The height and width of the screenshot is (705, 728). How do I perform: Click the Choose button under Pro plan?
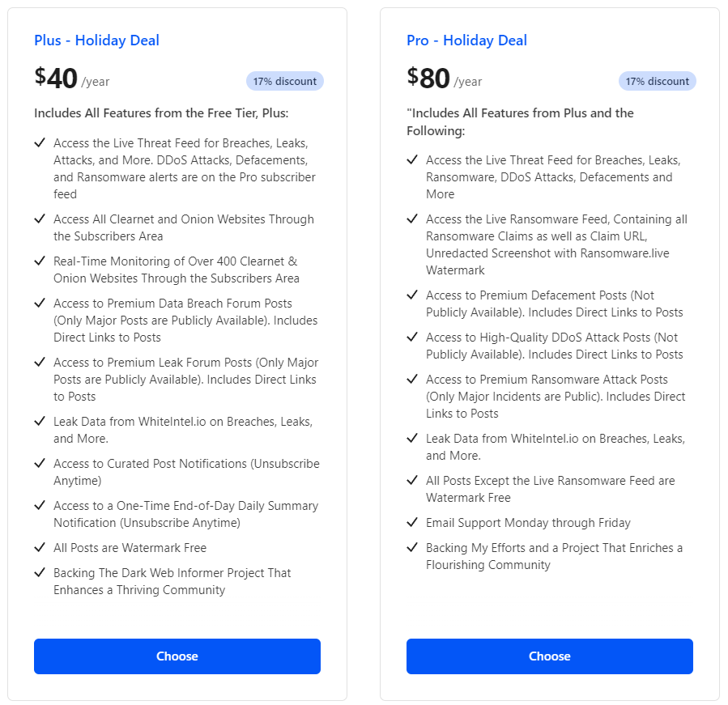click(x=550, y=656)
